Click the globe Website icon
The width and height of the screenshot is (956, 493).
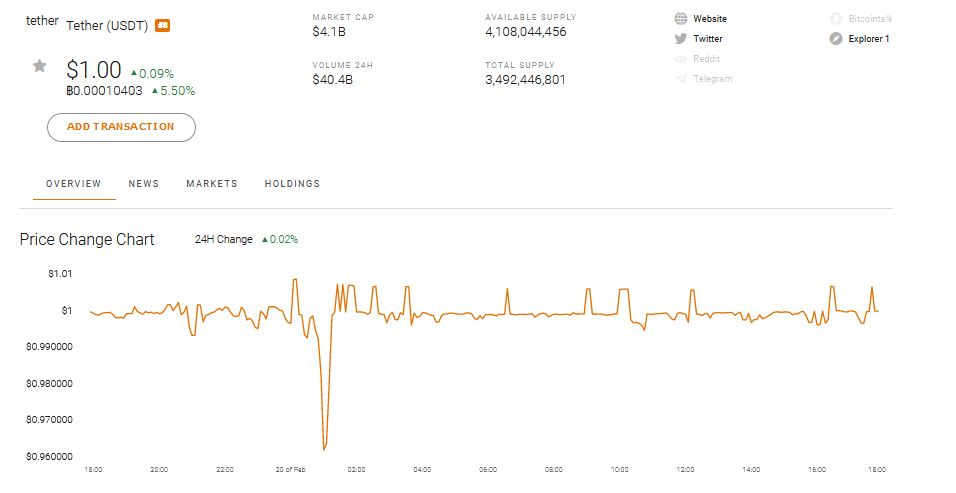680,19
